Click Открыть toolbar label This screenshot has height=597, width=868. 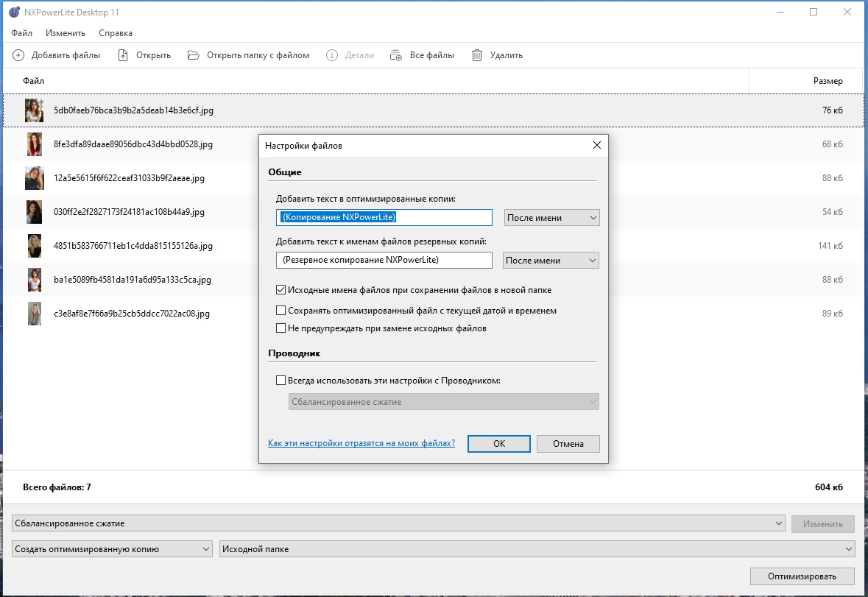[x=153, y=55]
